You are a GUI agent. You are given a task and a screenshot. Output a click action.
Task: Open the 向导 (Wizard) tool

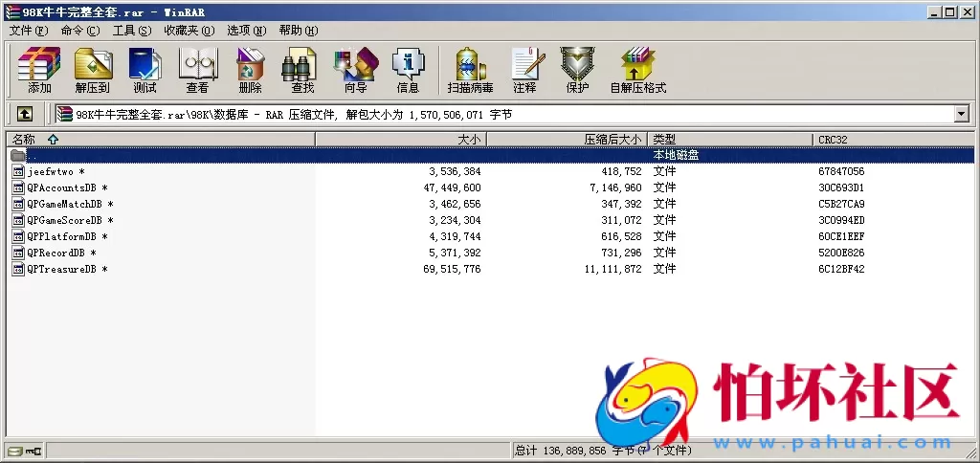(x=356, y=70)
